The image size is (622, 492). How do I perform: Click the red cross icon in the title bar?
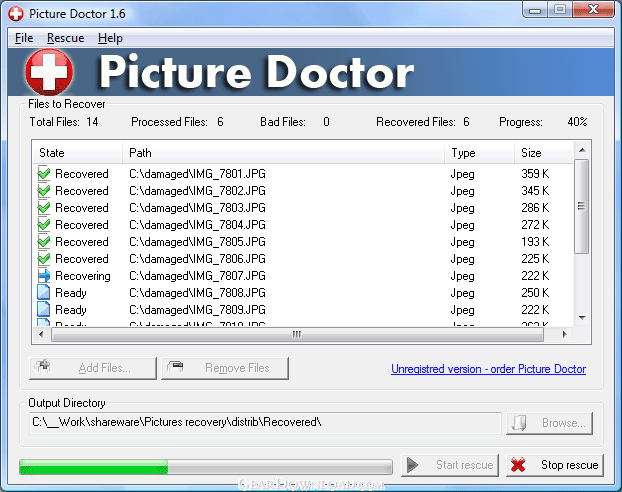click(16, 14)
